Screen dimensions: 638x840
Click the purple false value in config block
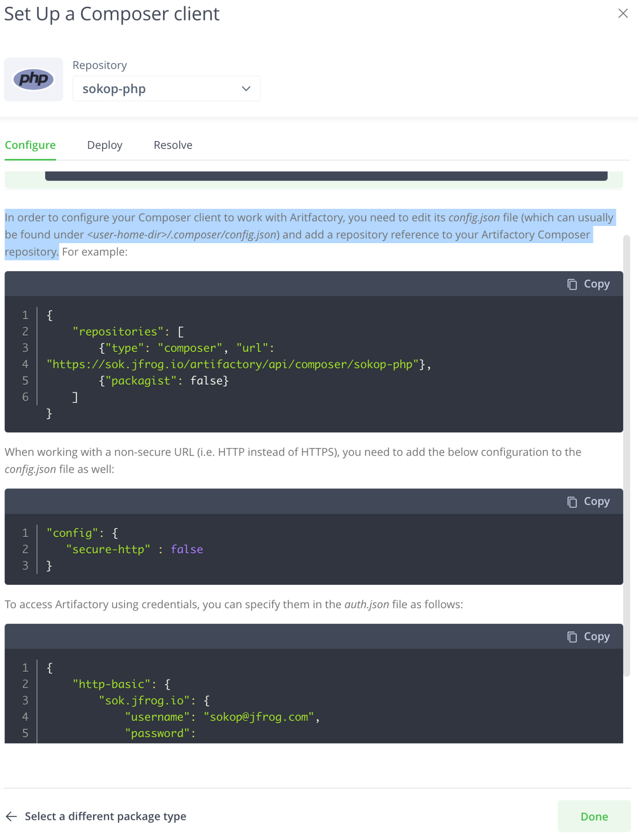(x=187, y=549)
